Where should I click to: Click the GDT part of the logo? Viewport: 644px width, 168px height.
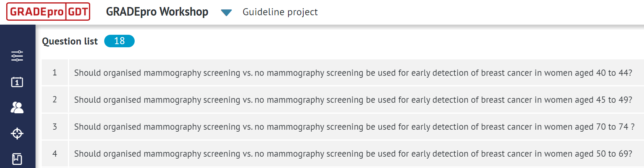click(78, 12)
